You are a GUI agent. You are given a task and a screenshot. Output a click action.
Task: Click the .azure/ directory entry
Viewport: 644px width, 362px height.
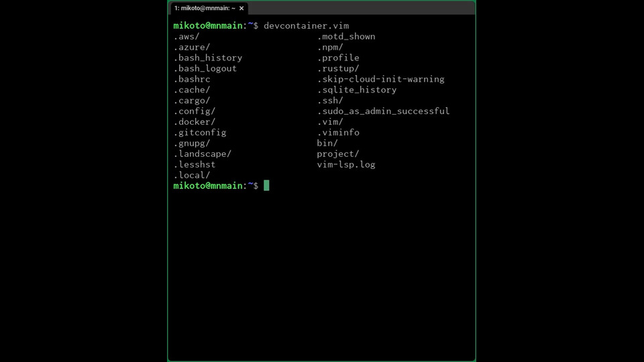192,47
